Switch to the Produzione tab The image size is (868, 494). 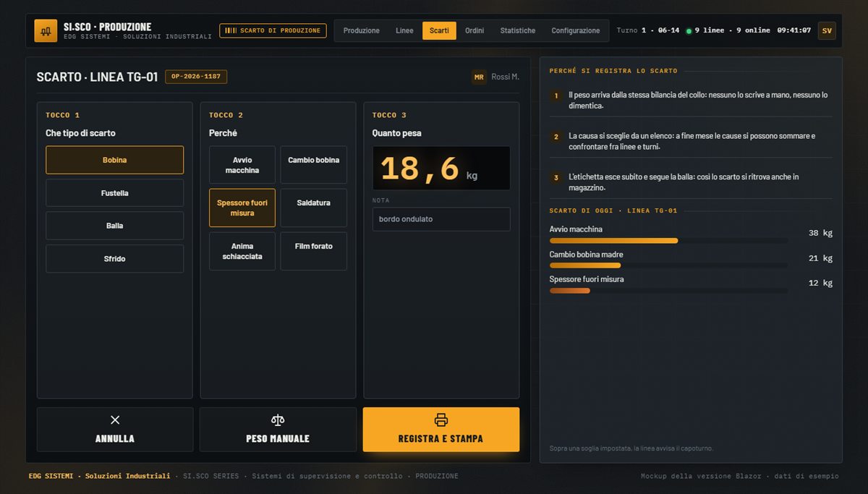362,30
